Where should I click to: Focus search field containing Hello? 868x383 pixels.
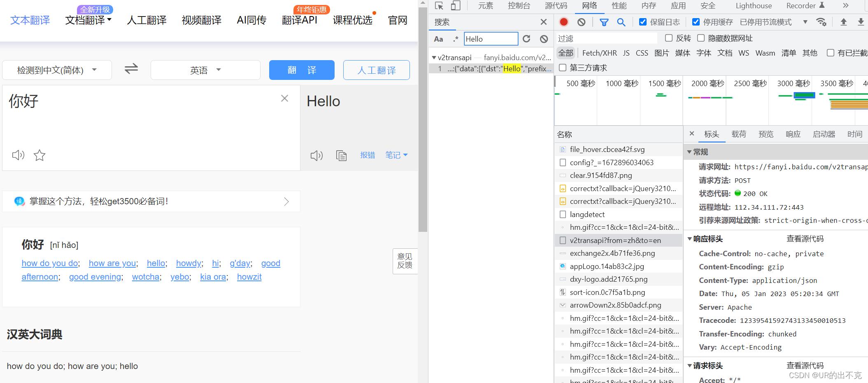coord(491,39)
